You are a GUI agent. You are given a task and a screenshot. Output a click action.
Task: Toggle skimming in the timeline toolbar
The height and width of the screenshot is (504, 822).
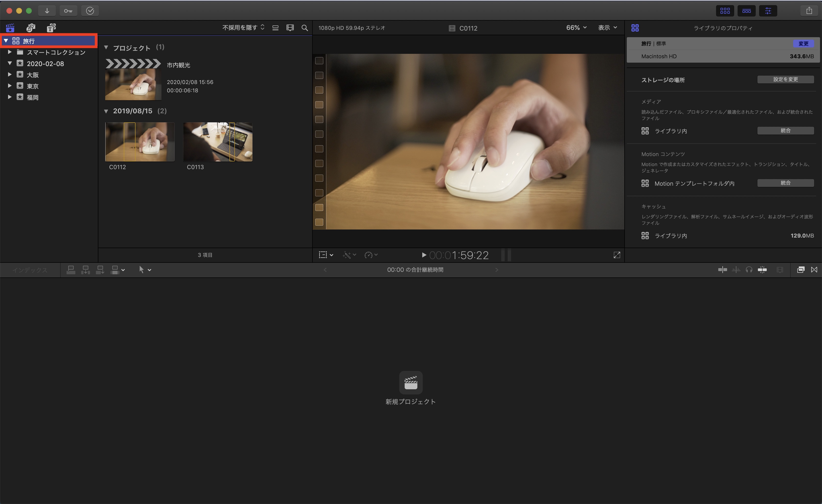pyautogui.click(x=722, y=270)
